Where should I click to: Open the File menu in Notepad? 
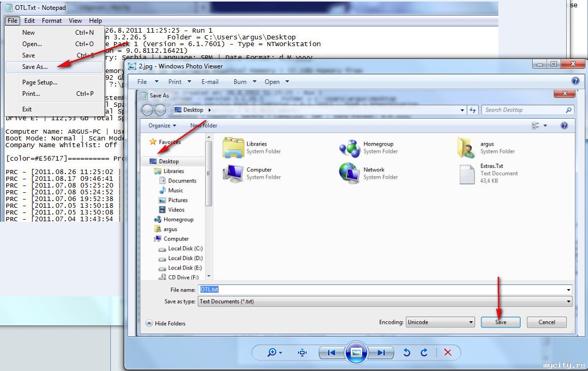[12, 21]
